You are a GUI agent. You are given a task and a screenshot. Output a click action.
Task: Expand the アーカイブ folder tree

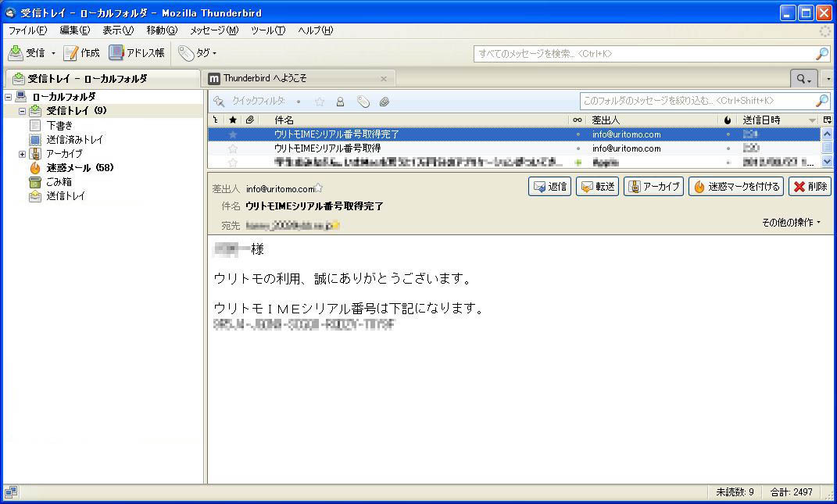22,154
